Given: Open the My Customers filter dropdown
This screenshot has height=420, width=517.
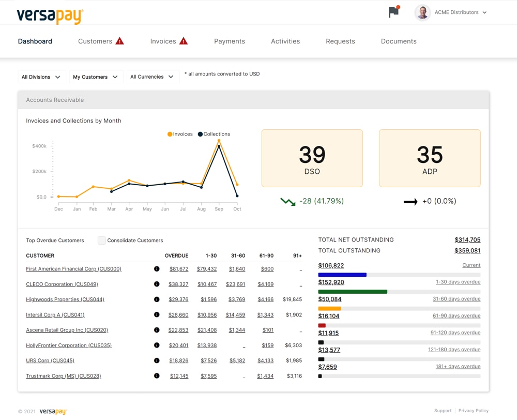Looking at the screenshot, I should click(96, 77).
